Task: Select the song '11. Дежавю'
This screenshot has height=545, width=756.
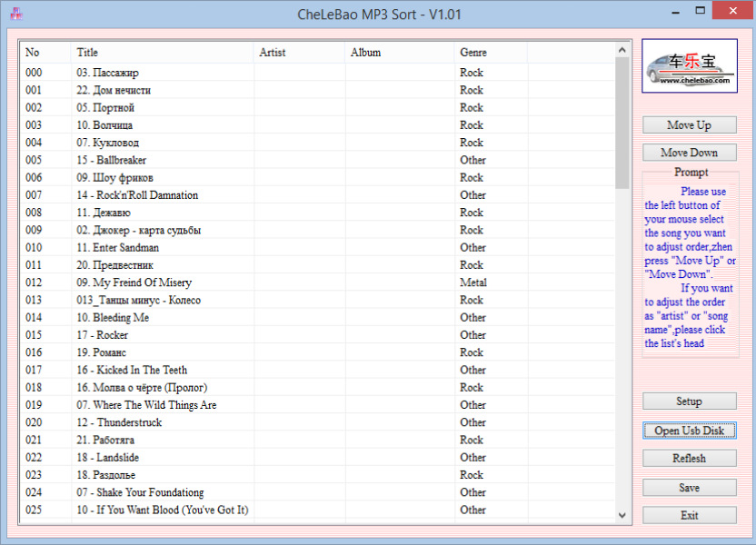Action: pos(104,213)
